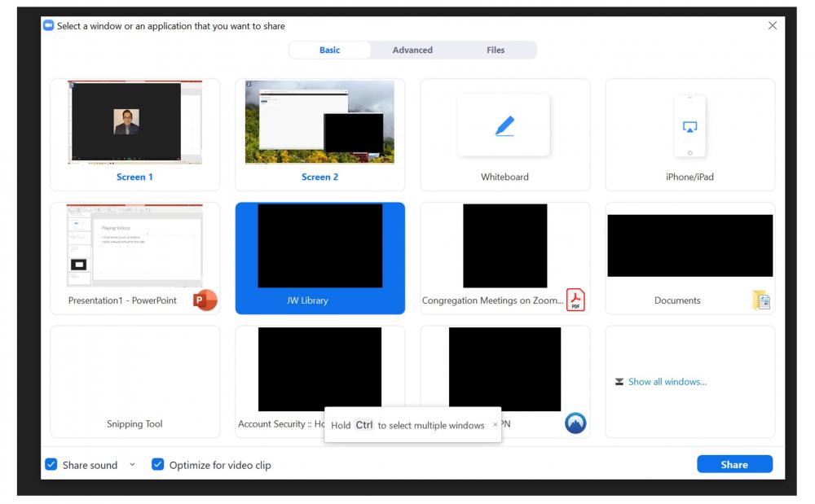Click the Whiteboard pen icon

504,126
